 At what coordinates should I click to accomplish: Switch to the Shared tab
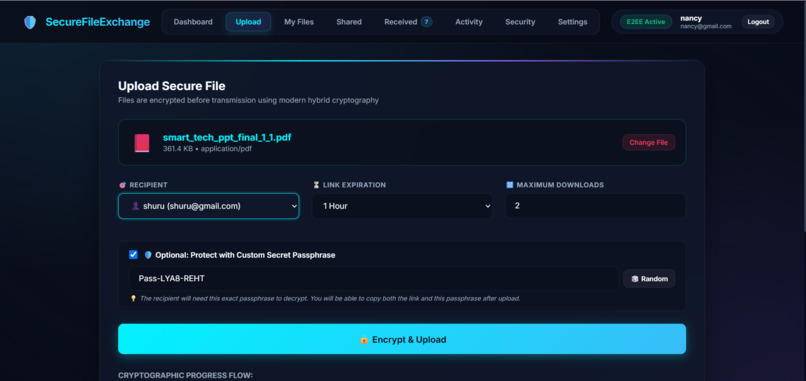point(349,22)
